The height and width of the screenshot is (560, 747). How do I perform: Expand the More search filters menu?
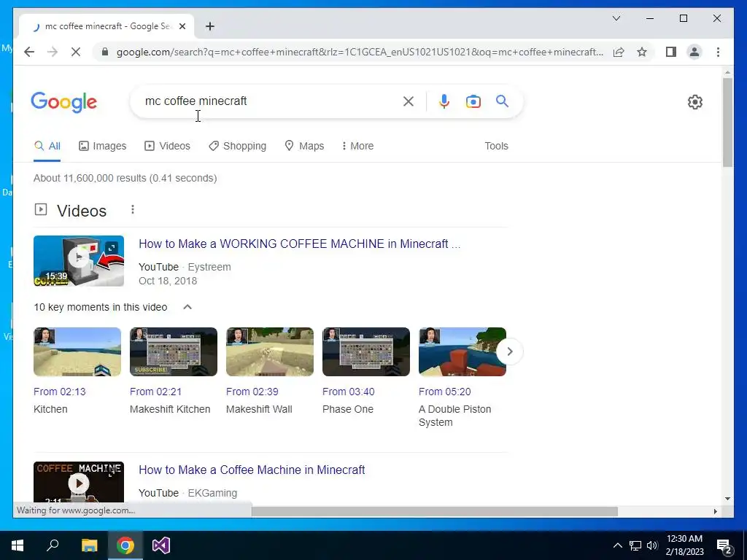(357, 146)
